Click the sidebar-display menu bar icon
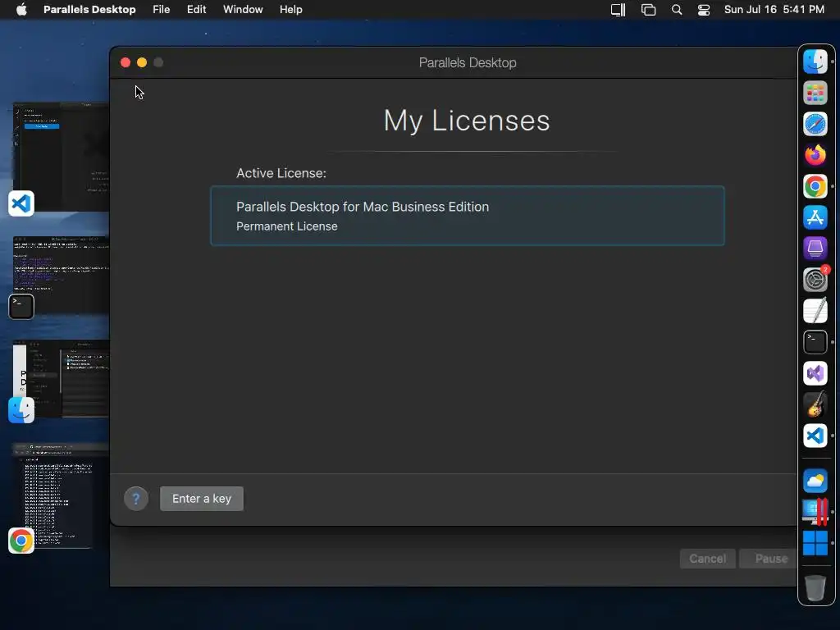Screen dimensions: 840x630 coord(619,10)
